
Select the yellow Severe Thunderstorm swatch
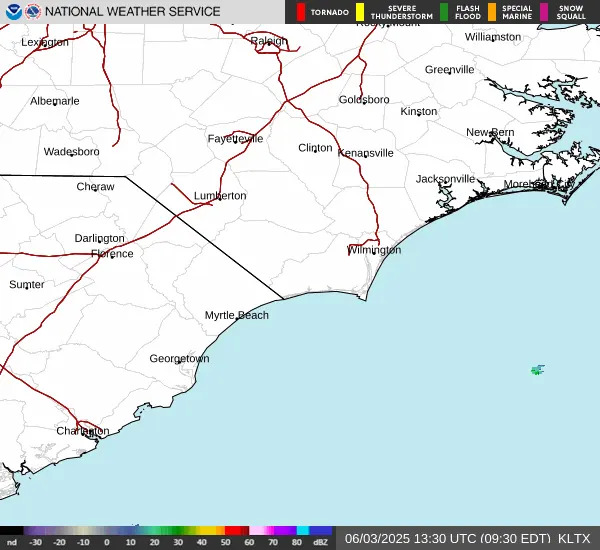pyautogui.click(x=360, y=12)
